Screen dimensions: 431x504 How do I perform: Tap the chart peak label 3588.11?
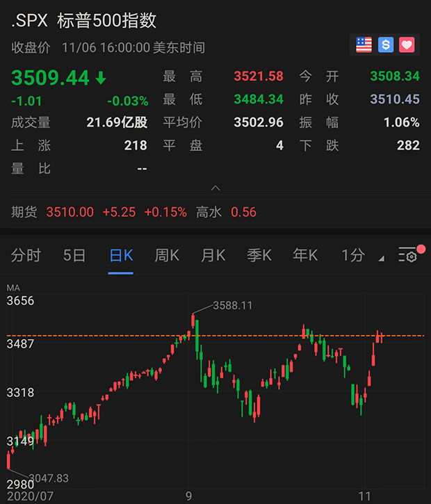point(233,305)
